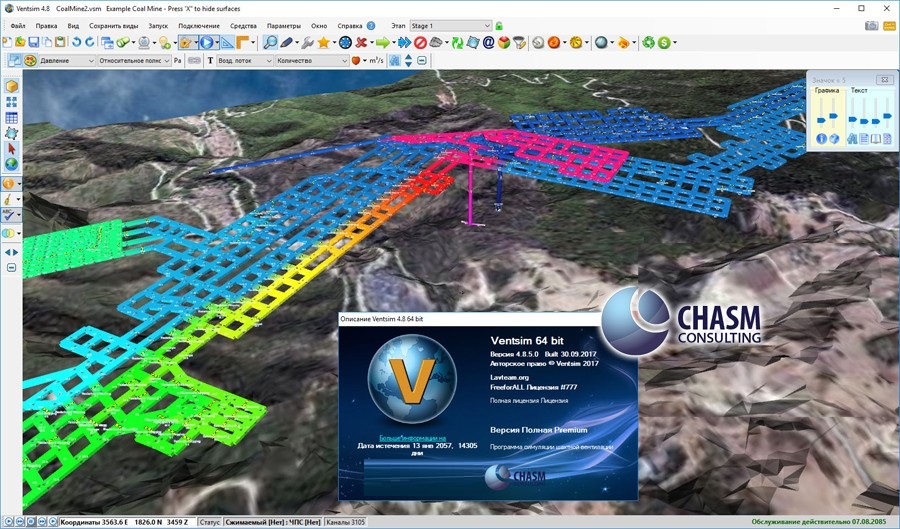This screenshot has width=900, height=529.
Task: Click the green recycle simulation icon
Action: click(648, 42)
